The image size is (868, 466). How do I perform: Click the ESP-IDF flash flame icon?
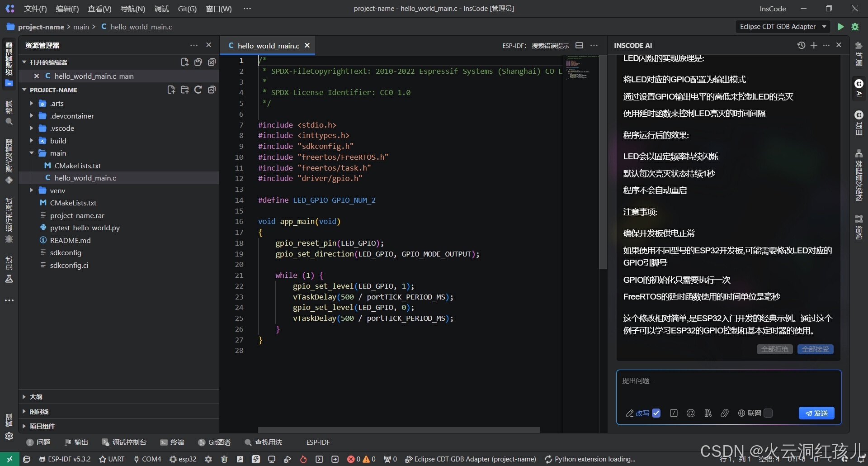pyautogui.click(x=303, y=459)
